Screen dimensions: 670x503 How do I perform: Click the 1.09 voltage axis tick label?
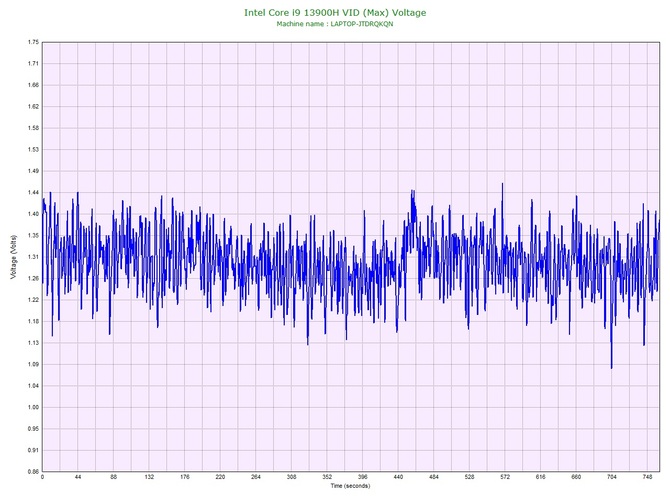point(33,364)
